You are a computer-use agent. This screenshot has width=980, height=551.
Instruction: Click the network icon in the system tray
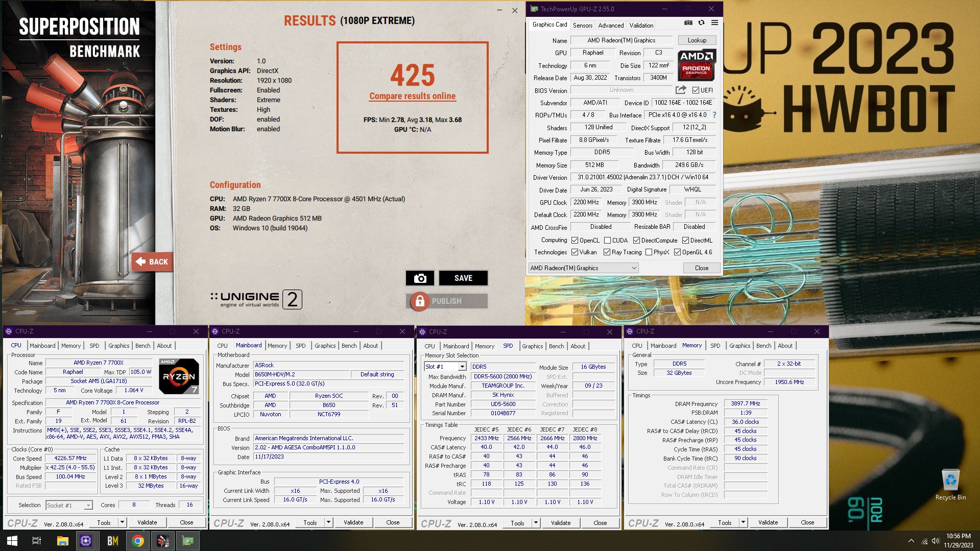point(924,541)
